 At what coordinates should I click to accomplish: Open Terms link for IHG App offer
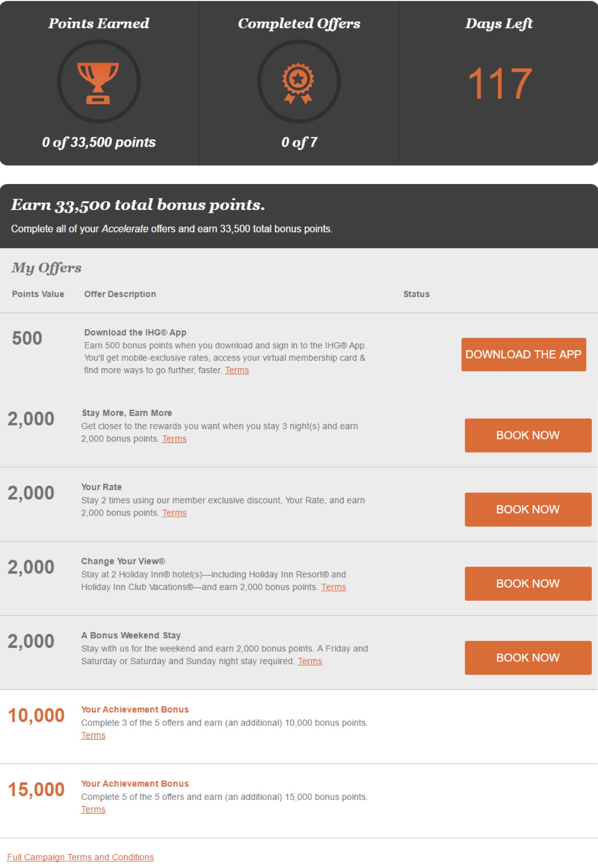[237, 370]
